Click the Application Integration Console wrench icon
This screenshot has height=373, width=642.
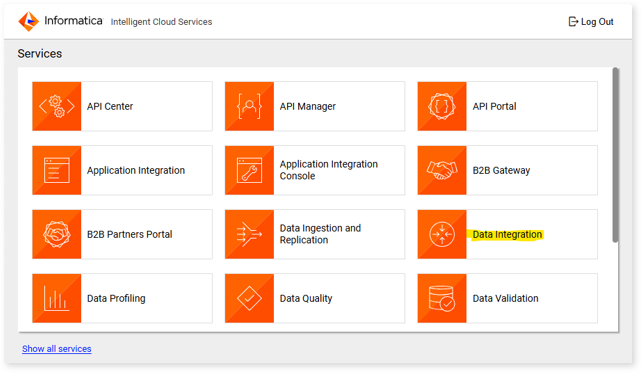[249, 170]
